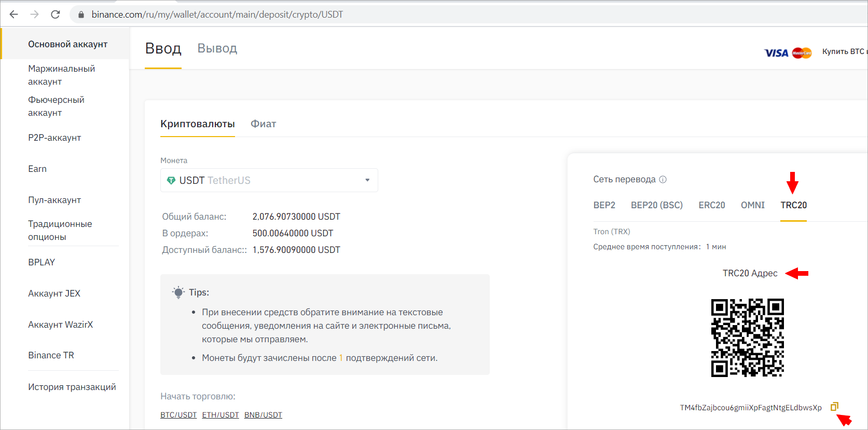Click the Купить BTC link
This screenshot has height=430, width=868.
[844, 51]
